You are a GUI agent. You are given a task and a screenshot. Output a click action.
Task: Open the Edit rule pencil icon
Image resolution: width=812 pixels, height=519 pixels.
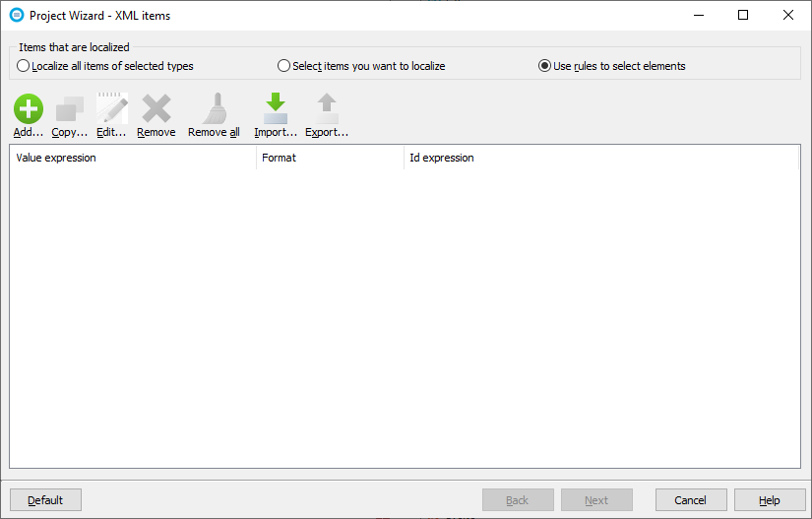pyautogui.click(x=111, y=109)
